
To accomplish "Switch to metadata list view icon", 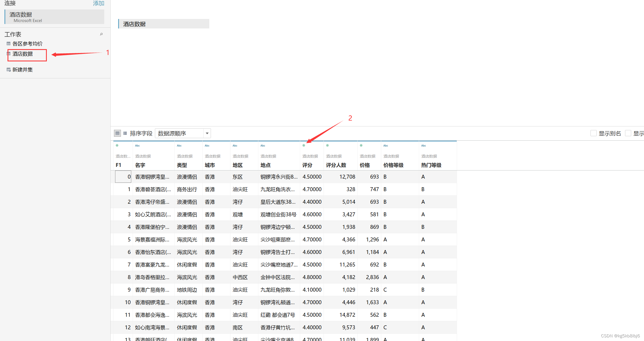I will coord(125,133).
